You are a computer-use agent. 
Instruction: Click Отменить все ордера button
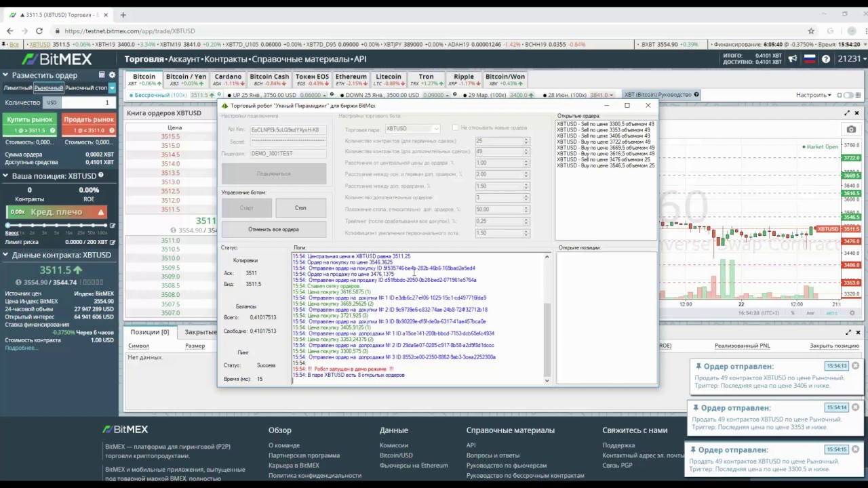[273, 229]
